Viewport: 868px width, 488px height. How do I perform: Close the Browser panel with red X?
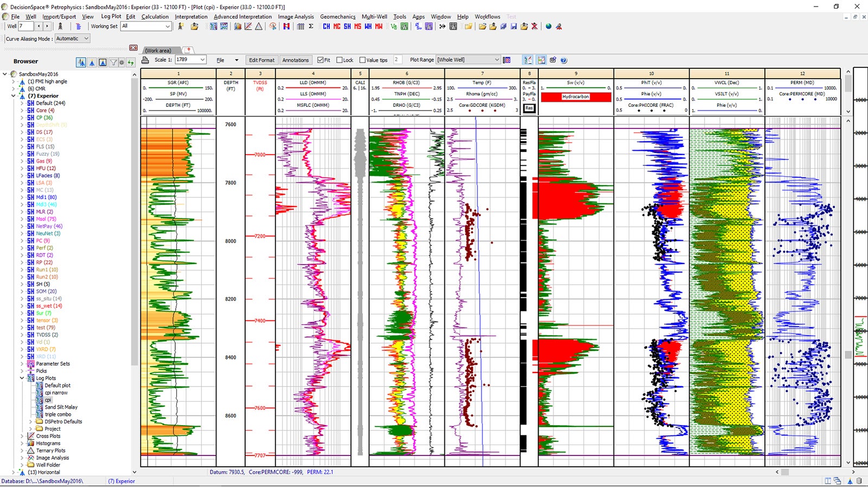pyautogui.click(x=133, y=48)
